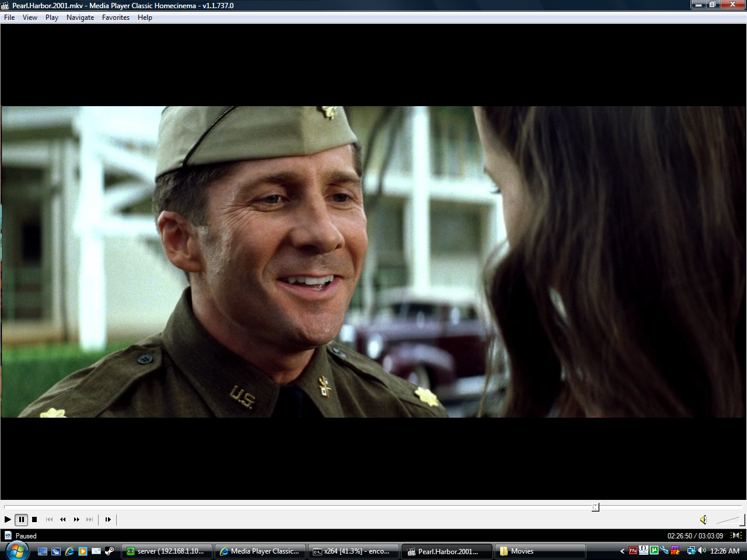Screen dimensions: 747x560
Task: Click the volume slider handle
Action: click(x=741, y=519)
